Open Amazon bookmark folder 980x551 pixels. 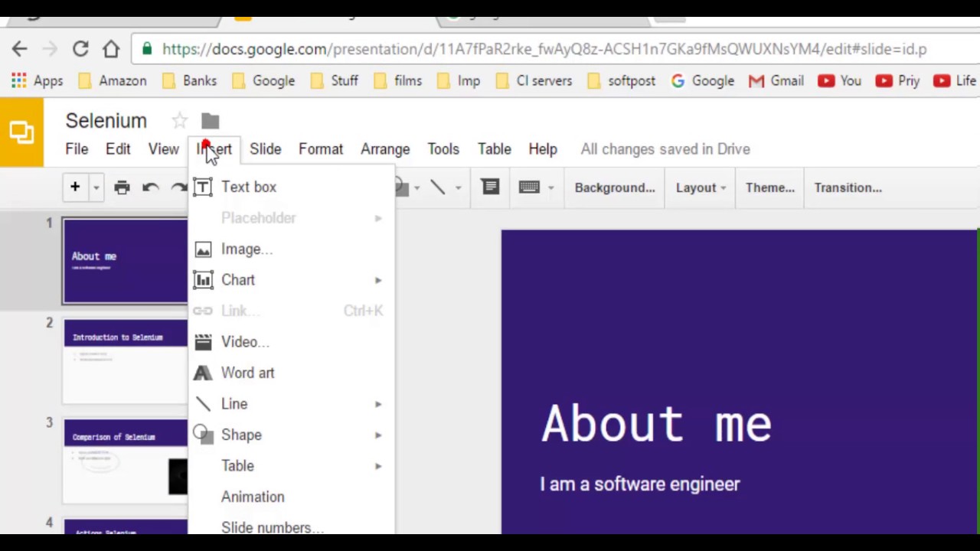click(x=112, y=80)
